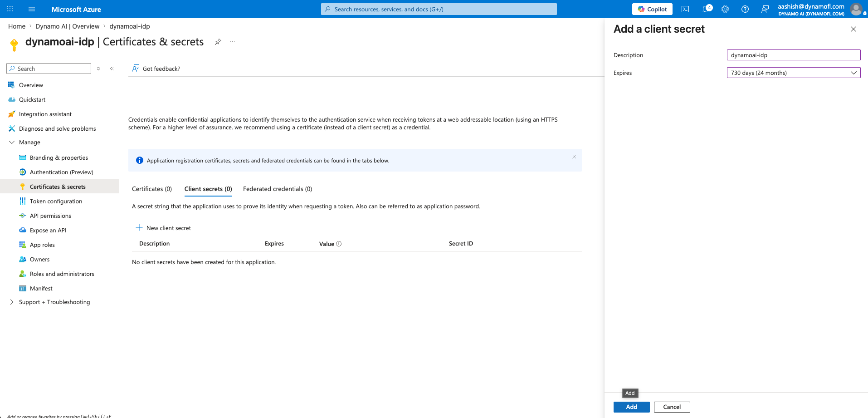Click the Description column header
The width and height of the screenshot is (868, 418).
pyautogui.click(x=155, y=244)
